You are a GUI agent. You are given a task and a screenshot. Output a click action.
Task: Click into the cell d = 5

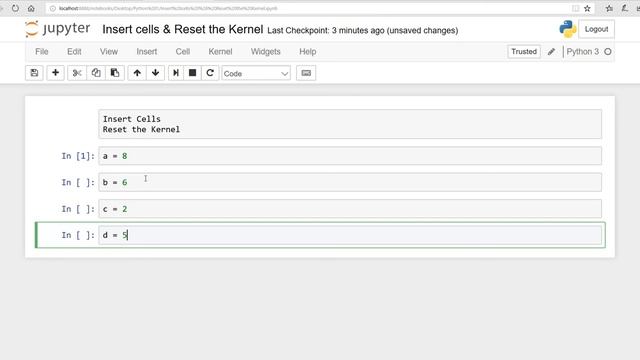click(350, 235)
